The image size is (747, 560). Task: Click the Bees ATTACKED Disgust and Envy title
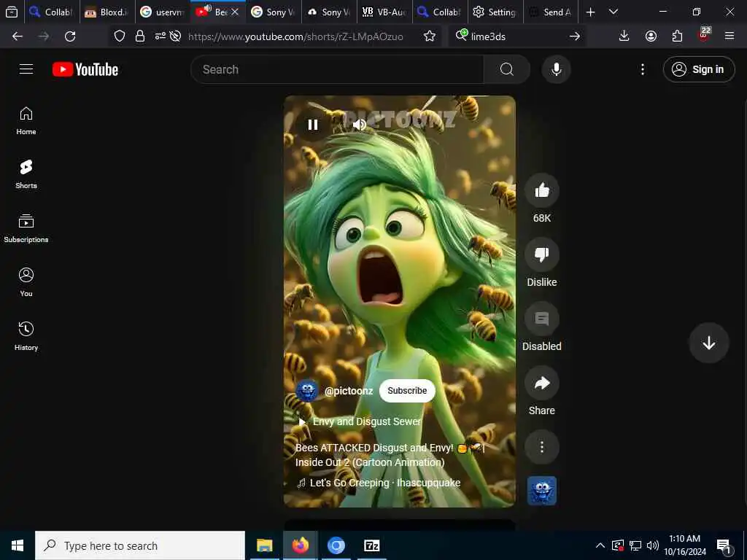389,455
